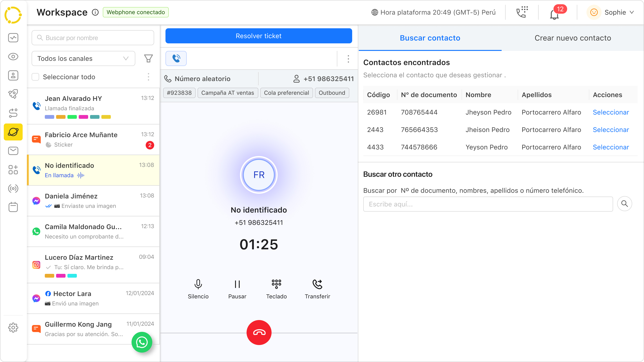Screen dimensions: 644x362
Task: Toggle Seleccionar todo checkbox
Action: (x=35, y=77)
